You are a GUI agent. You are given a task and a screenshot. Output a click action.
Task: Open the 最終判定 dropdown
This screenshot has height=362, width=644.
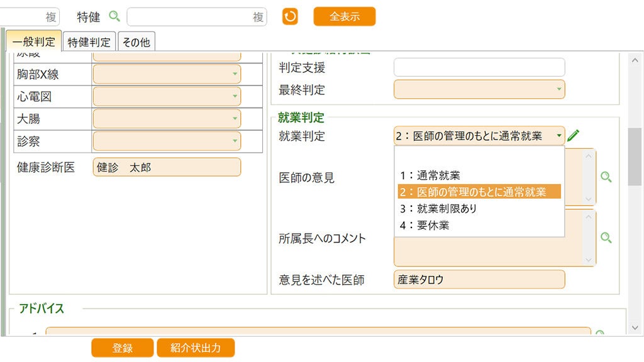(479, 89)
